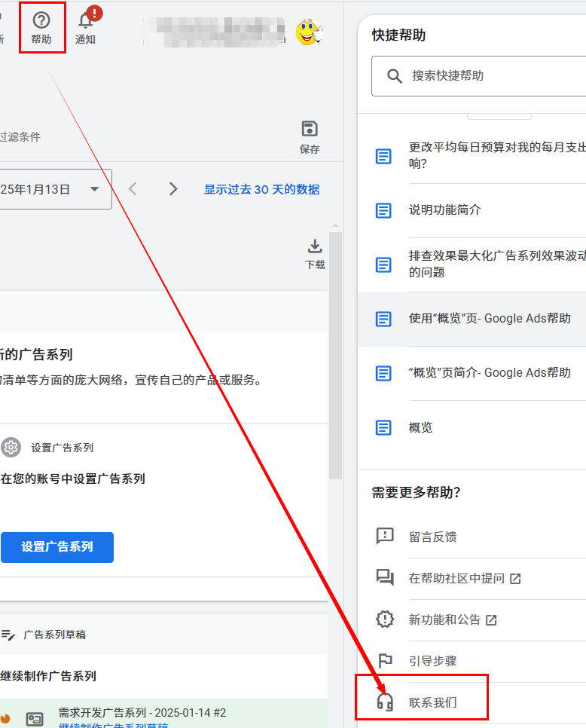Open the 概览 help article
This screenshot has height=728, width=586.
[x=420, y=427]
